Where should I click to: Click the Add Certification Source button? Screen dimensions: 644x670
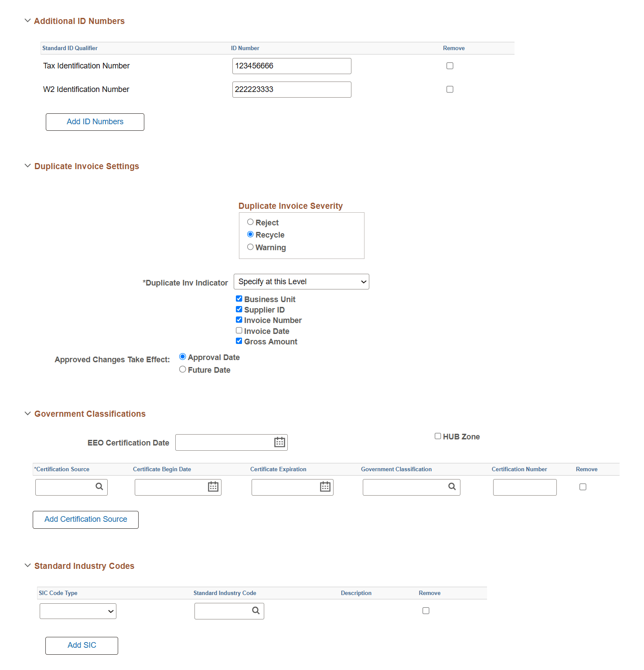[85, 519]
